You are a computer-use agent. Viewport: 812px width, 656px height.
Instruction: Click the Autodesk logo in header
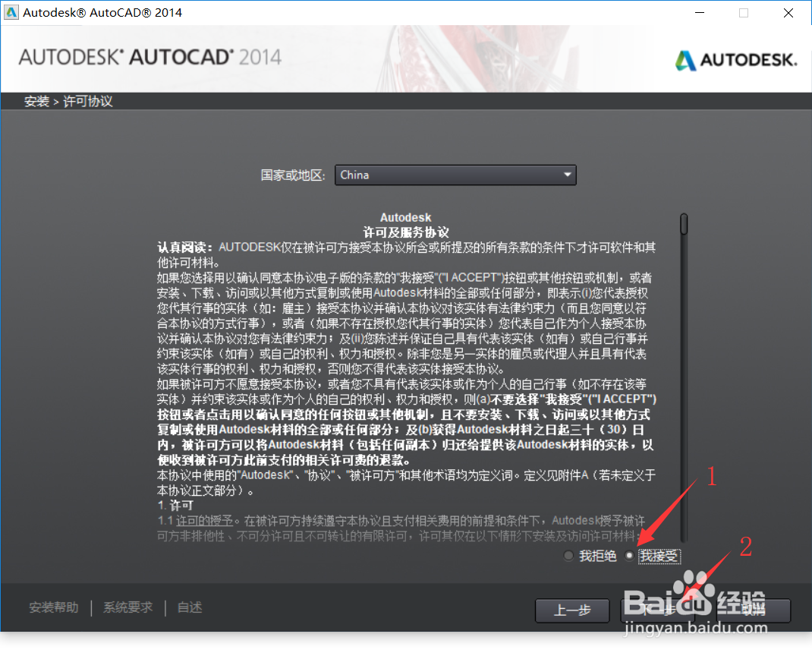[x=736, y=60]
